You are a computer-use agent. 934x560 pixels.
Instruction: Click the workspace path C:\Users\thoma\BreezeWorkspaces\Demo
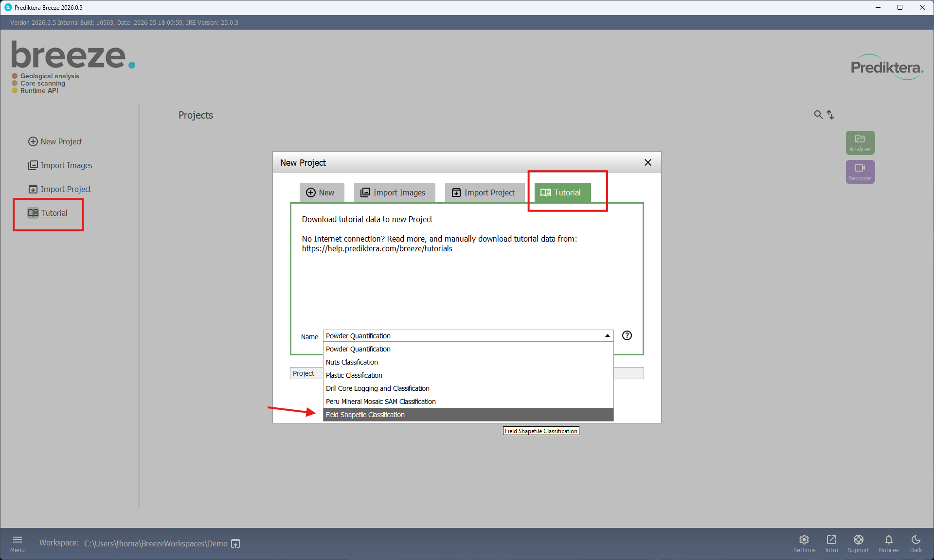(x=156, y=543)
